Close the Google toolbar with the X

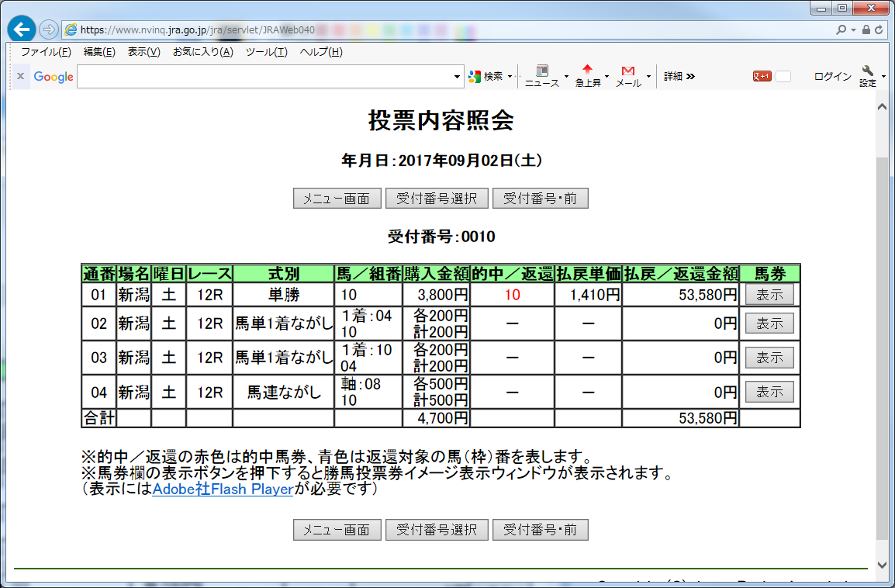click(20, 76)
